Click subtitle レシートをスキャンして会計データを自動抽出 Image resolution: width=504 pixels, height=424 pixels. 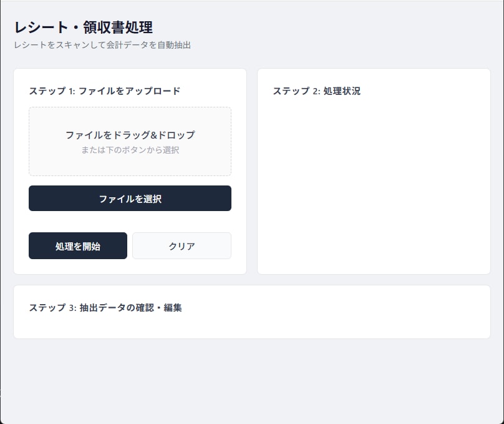point(102,45)
